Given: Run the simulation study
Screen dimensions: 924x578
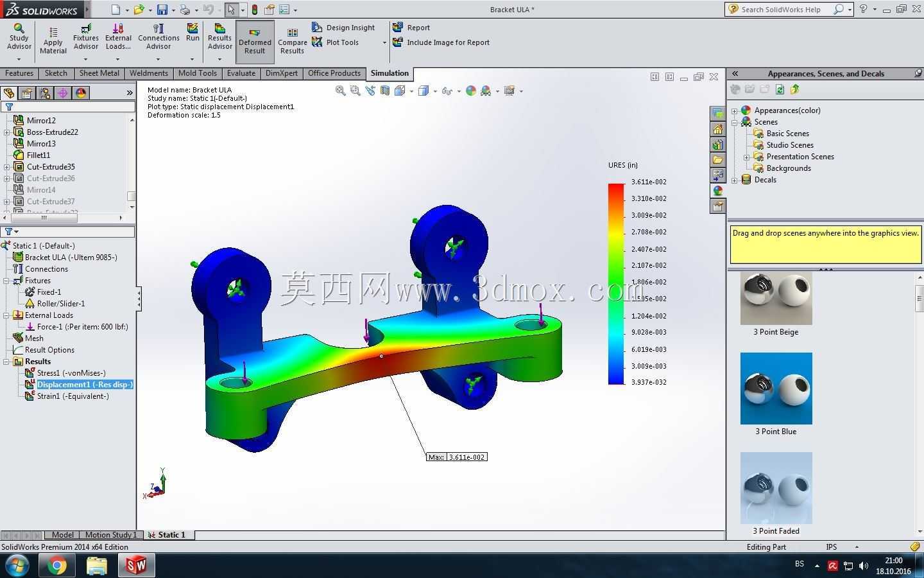Looking at the screenshot, I should pyautogui.click(x=193, y=33).
